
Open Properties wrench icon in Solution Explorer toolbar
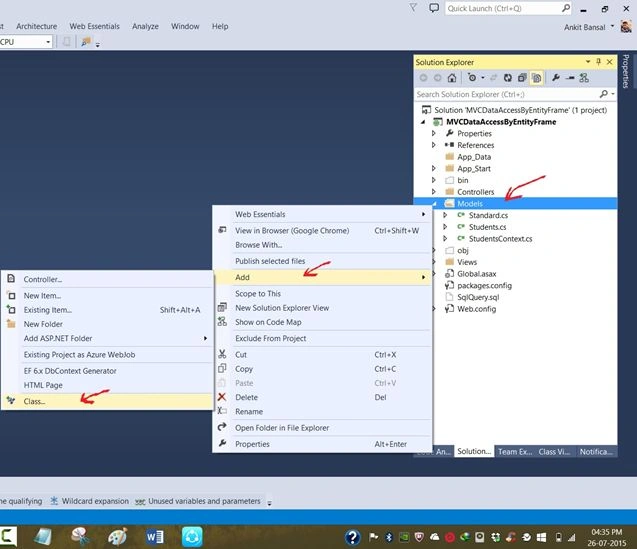click(556, 78)
